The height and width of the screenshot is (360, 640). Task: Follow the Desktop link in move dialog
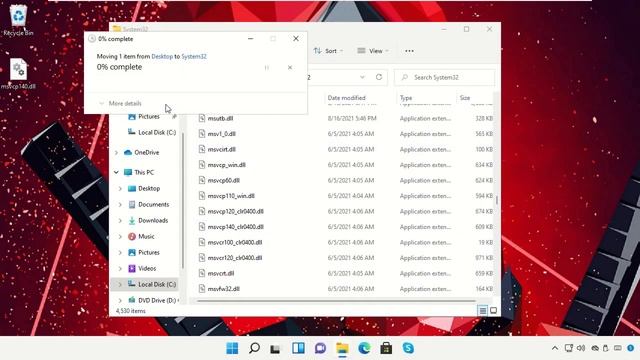[162, 56]
